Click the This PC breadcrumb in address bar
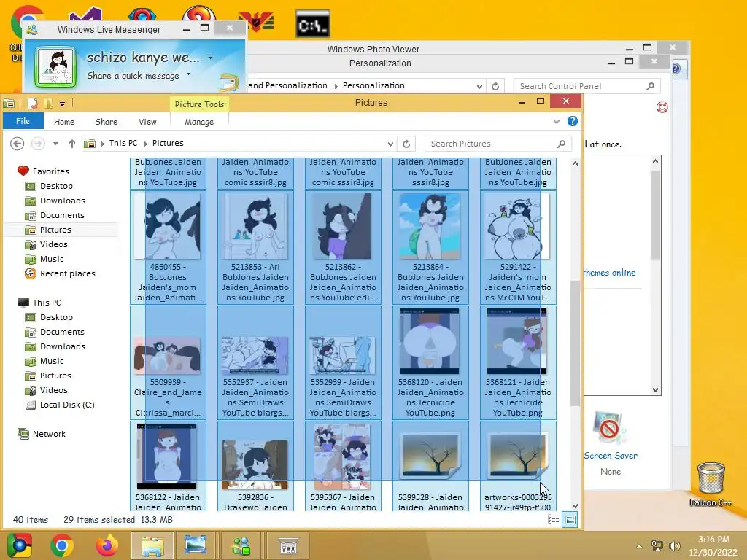747x560 pixels. [x=123, y=143]
